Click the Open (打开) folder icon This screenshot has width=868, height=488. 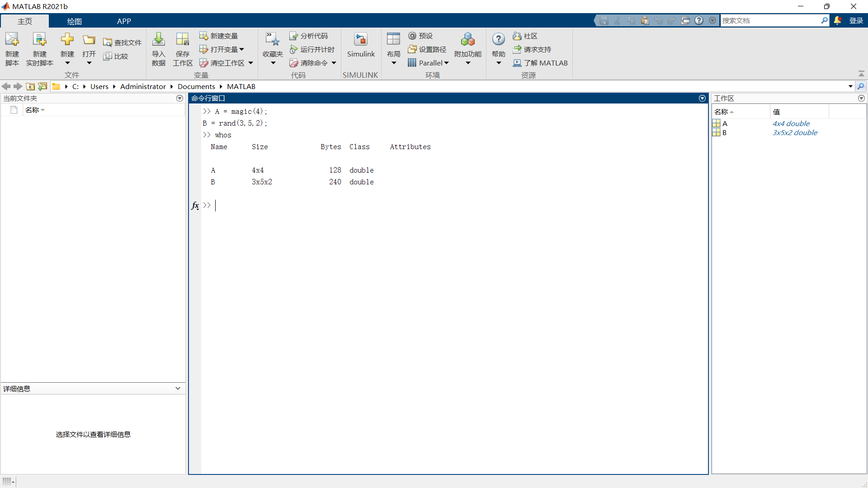(x=89, y=39)
